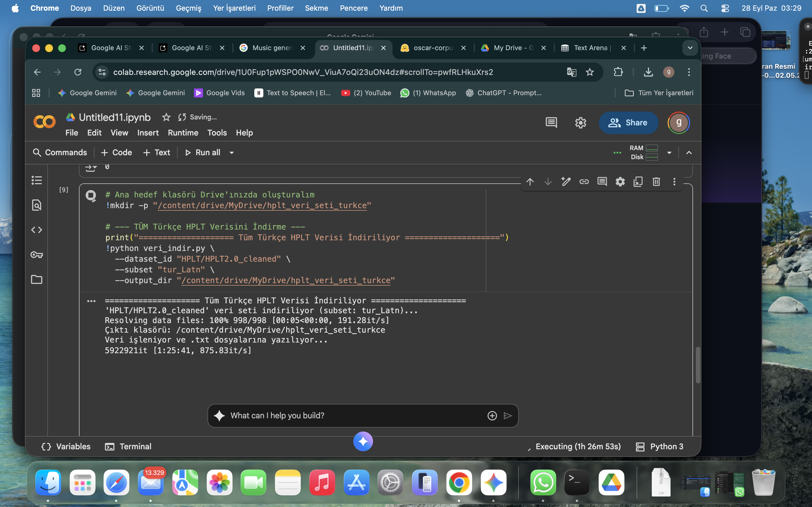Click the Share button
The image size is (812, 507).
click(x=628, y=123)
